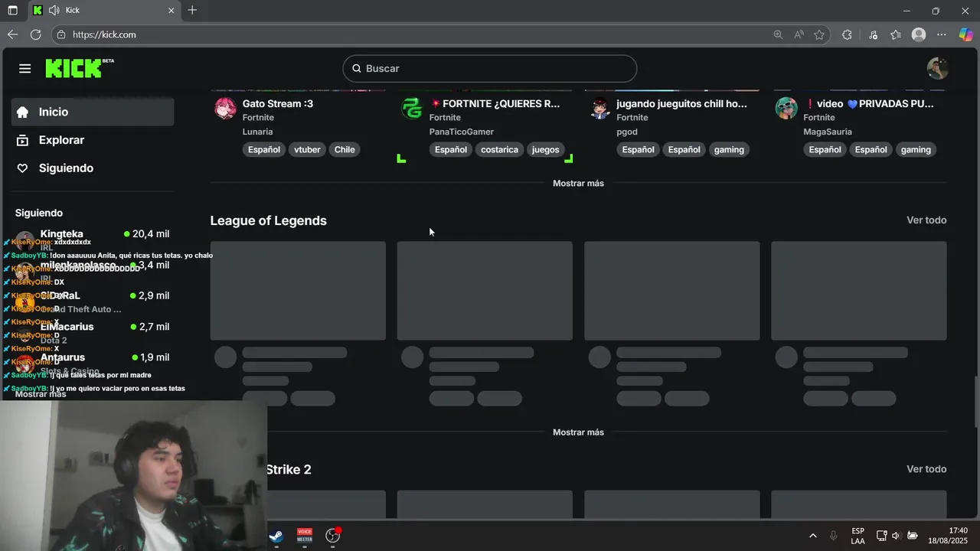Image resolution: width=980 pixels, height=551 pixels.
Task: Open PanaTicoGamer's channel avatar
Action: point(412,108)
